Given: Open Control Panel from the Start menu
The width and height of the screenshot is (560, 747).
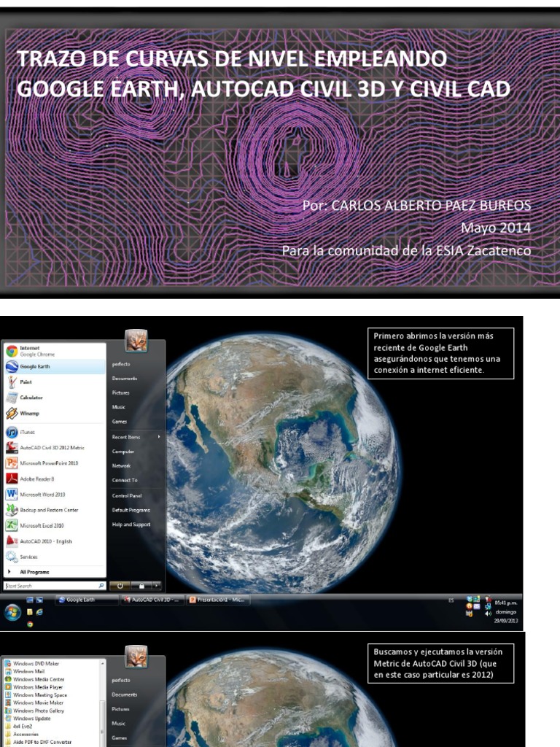Looking at the screenshot, I should 127,495.
